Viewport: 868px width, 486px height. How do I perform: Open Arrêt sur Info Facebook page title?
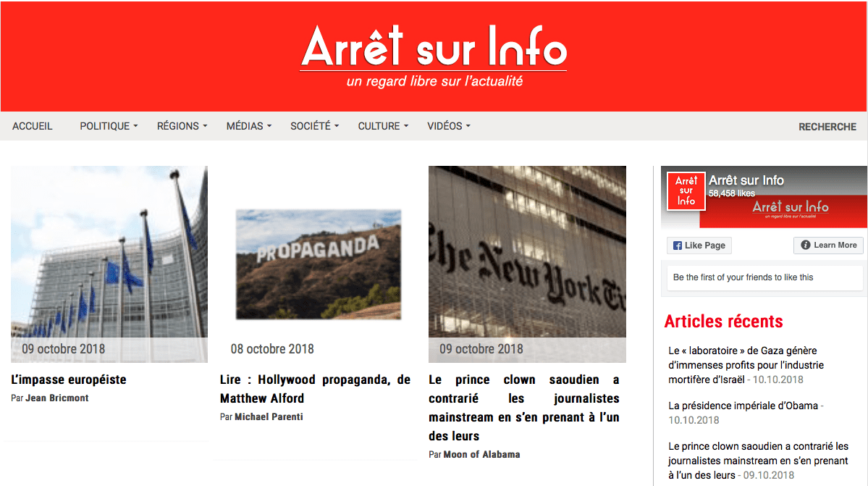coord(746,180)
